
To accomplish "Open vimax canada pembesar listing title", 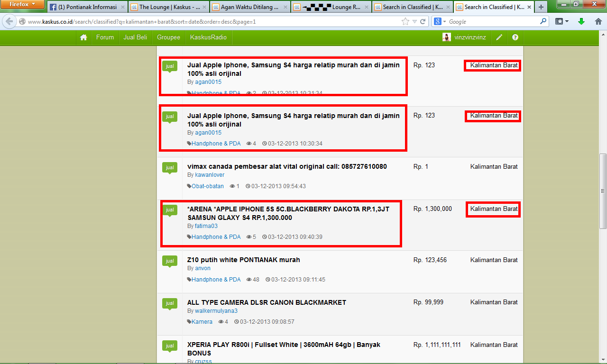I will [287, 166].
